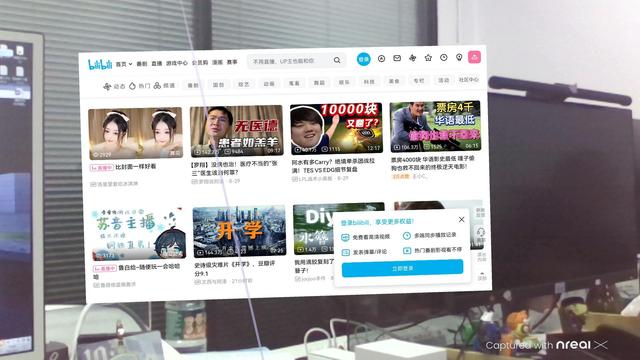Expand the 首页 dropdown arrow
The width and height of the screenshot is (640, 360).
coord(131,64)
